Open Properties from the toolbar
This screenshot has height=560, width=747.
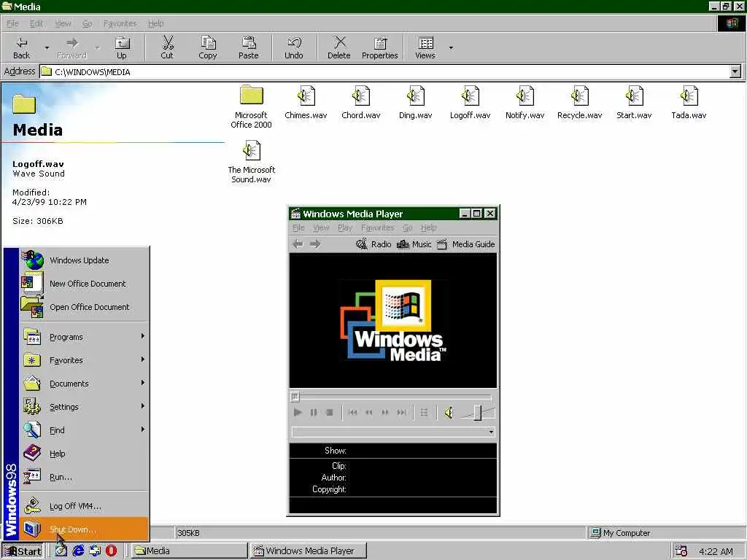pos(379,47)
